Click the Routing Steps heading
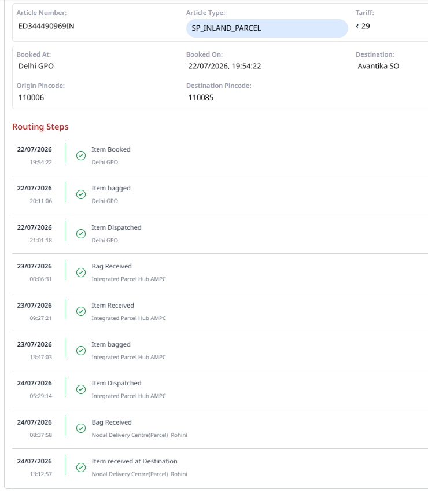 tap(40, 127)
